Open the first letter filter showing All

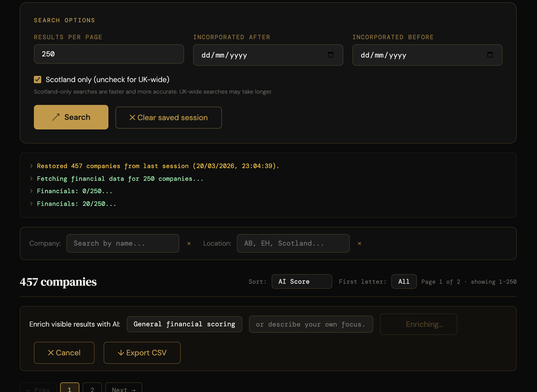click(404, 281)
